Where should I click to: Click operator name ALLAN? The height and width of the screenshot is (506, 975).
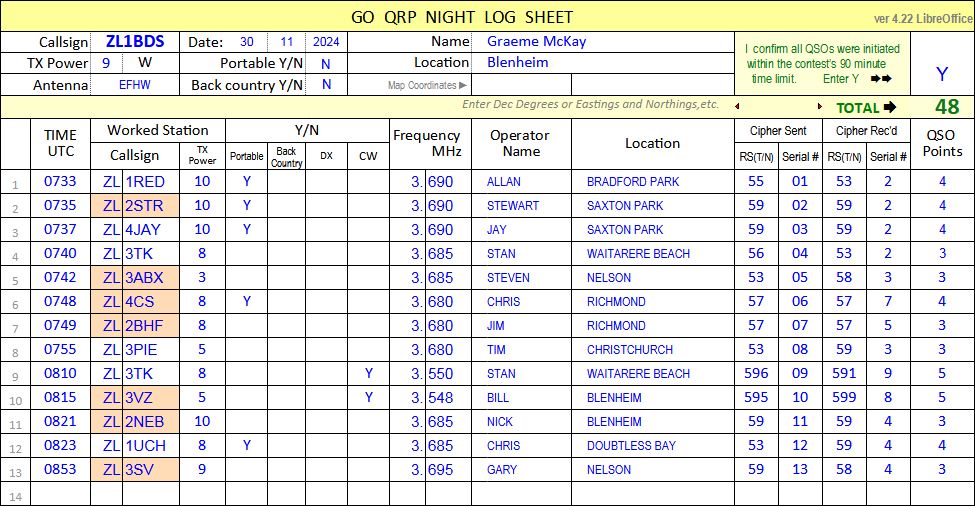tap(504, 182)
